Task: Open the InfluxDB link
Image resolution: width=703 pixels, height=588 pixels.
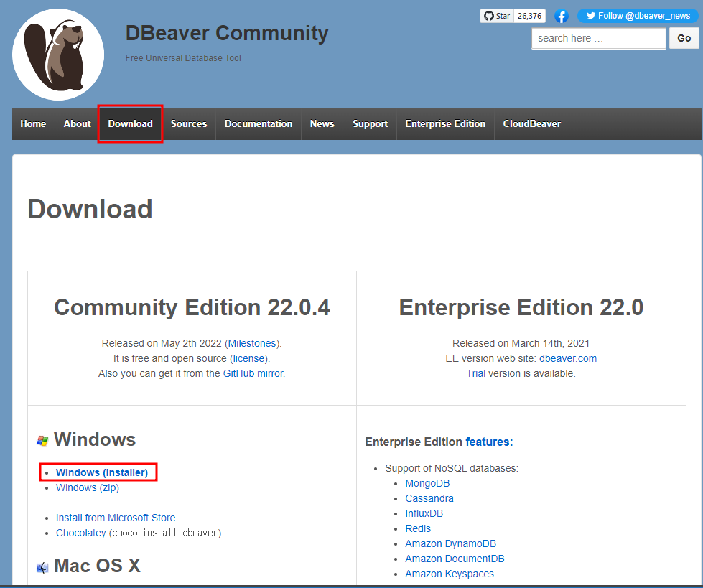Action: tap(424, 513)
